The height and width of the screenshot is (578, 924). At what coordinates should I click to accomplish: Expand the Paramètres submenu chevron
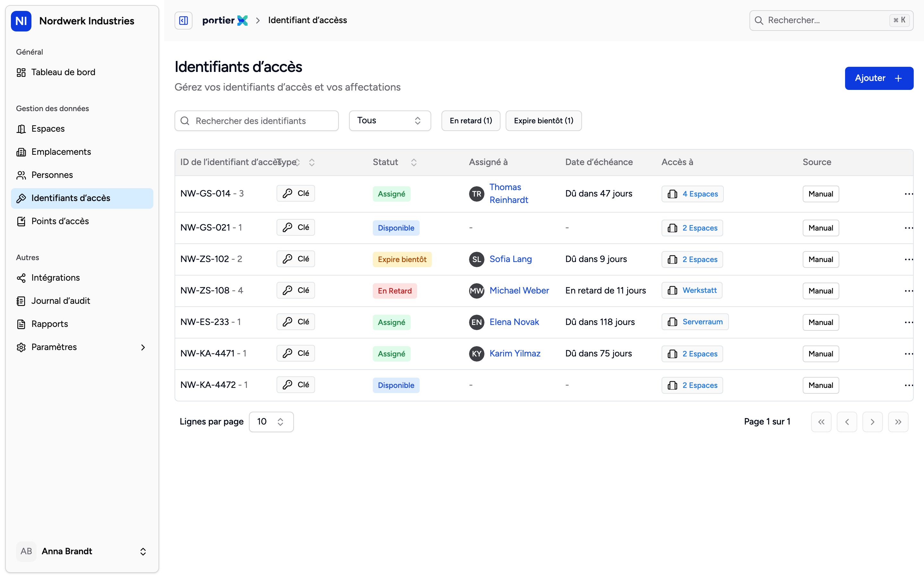click(143, 347)
